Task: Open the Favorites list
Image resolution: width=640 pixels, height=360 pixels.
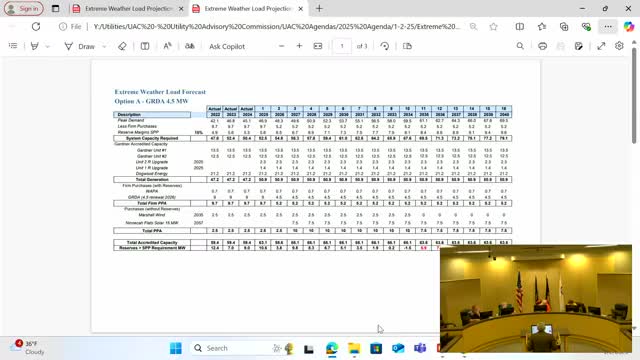Action: click(542, 27)
